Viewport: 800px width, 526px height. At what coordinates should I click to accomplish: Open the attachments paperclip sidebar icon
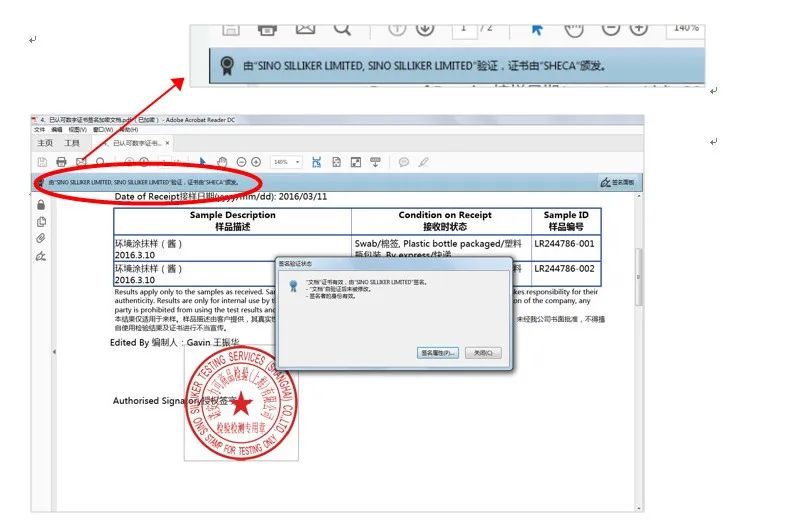pos(41,238)
